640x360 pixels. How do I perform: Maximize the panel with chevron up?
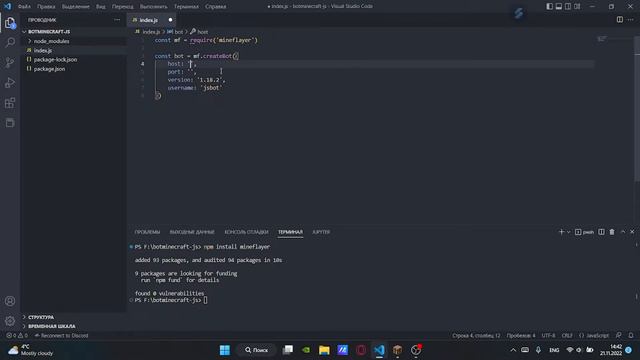pos(623,232)
